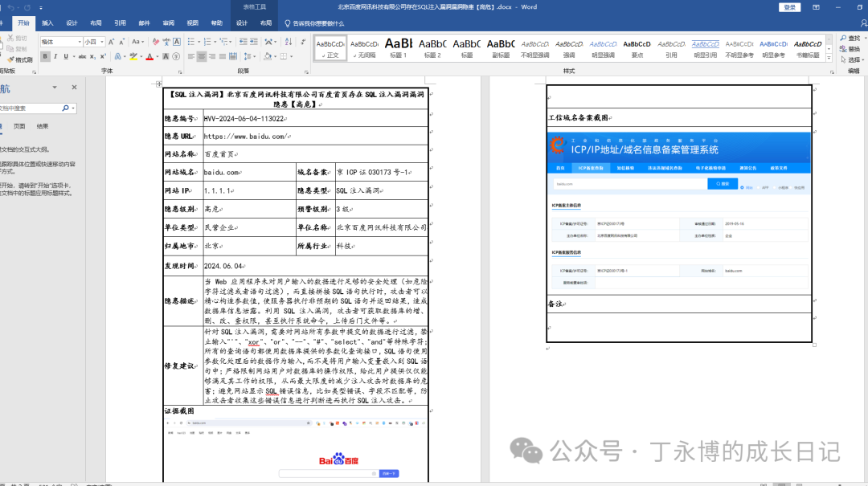The image size is (868, 486).
Task: Click the navigation search magnifier icon
Action: click(x=65, y=108)
